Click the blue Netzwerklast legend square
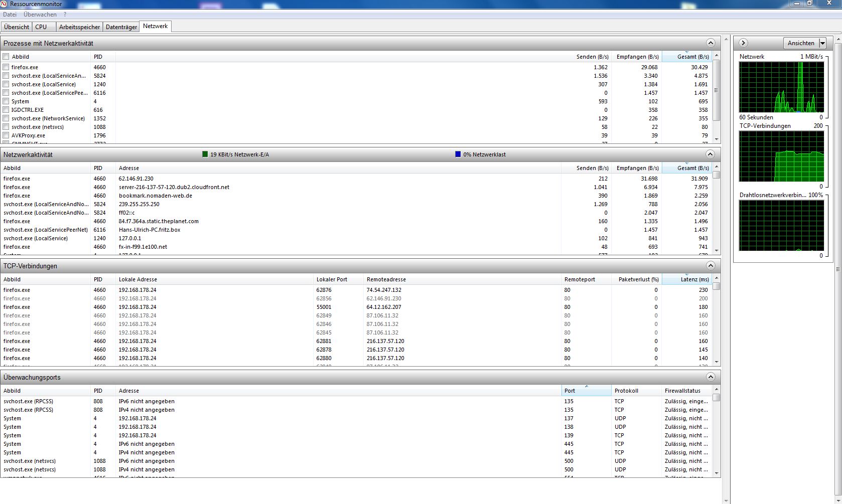This screenshot has width=842, height=504. tap(458, 154)
